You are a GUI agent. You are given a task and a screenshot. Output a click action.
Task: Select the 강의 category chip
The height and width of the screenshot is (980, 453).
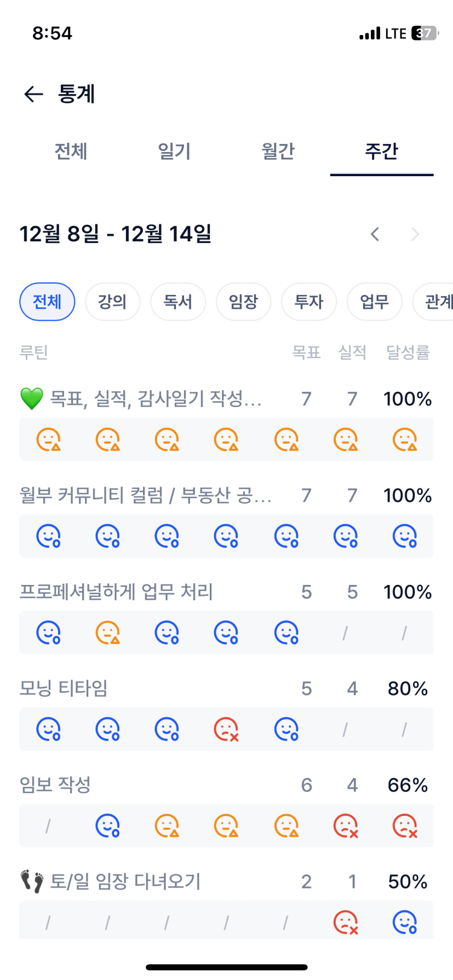(x=112, y=301)
